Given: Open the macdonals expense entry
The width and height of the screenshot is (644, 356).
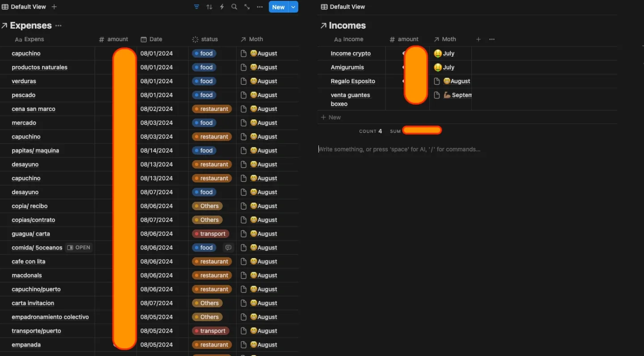Looking at the screenshot, I should [x=27, y=275].
